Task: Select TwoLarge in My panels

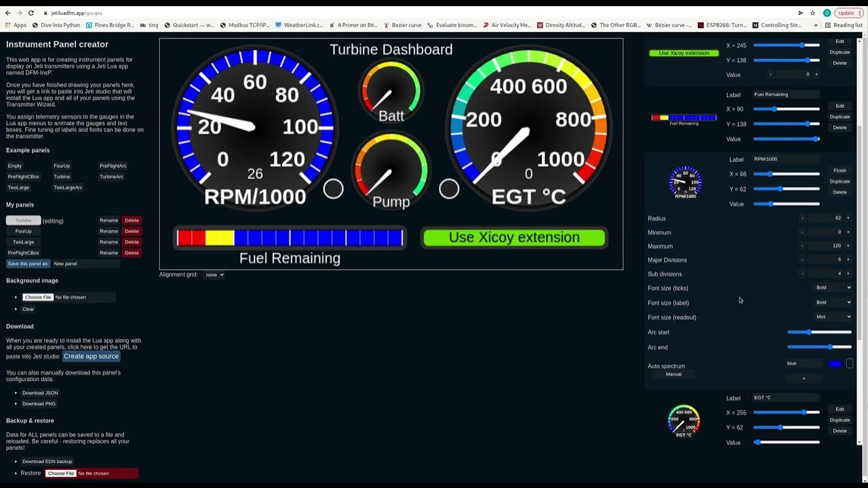Action: [23, 242]
